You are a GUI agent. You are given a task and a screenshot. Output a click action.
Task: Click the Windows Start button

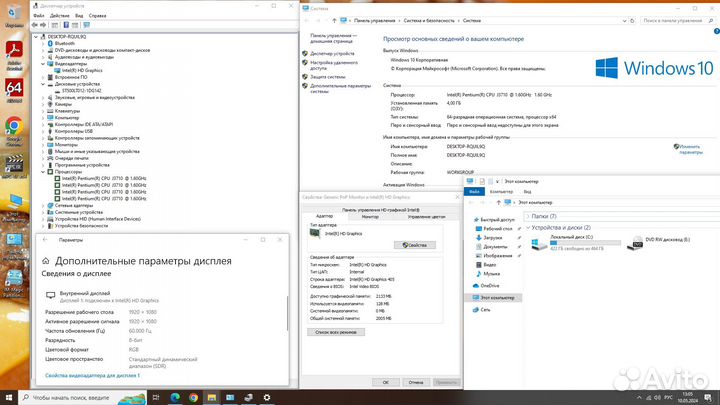pos(9,397)
